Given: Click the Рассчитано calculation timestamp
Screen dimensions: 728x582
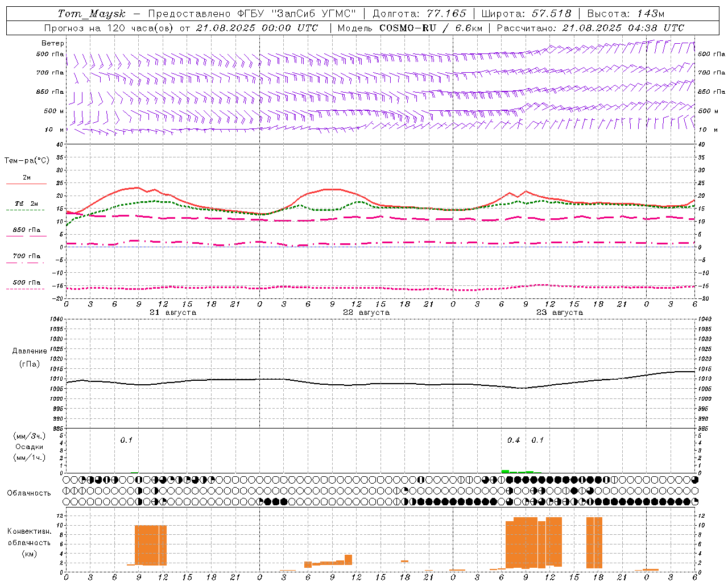Looking at the screenshot, I should click(x=590, y=28).
